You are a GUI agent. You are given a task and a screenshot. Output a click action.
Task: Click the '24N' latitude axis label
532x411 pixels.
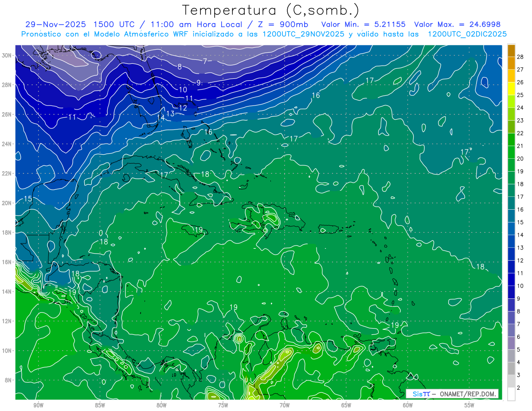[6, 144]
